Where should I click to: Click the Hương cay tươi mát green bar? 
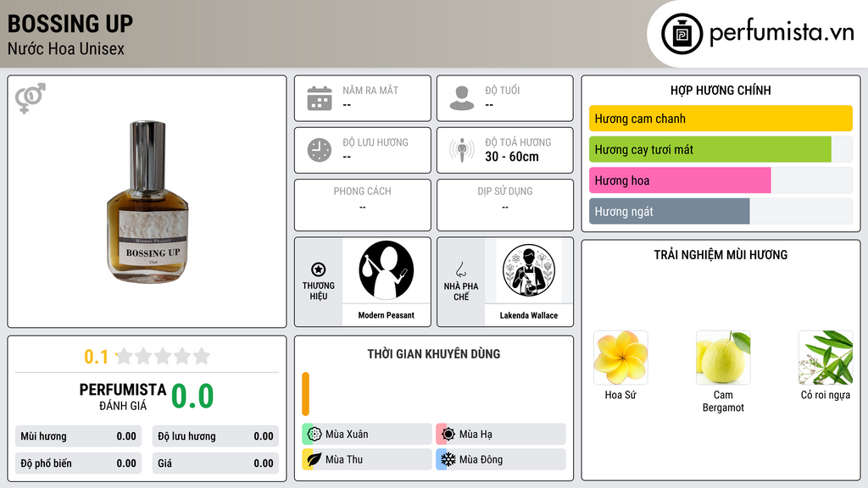pyautogui.click(x=710, y=149)
